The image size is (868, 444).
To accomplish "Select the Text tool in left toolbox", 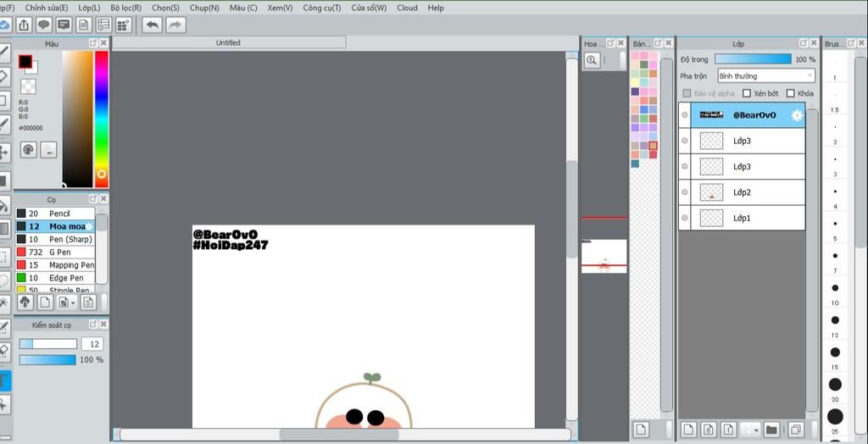I will point(4,380).
